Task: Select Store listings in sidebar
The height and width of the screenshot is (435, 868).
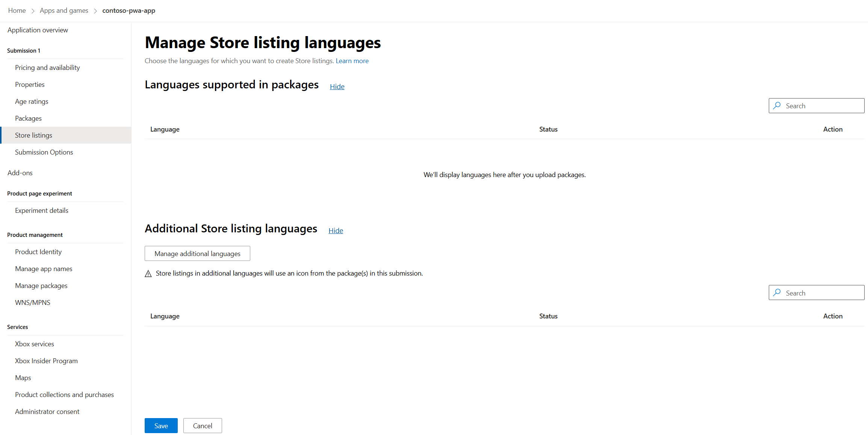Action: (33, 135)
